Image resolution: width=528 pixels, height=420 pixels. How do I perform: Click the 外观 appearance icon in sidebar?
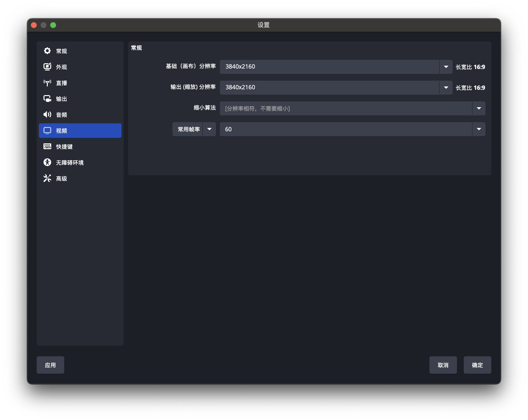coord(47,67)
